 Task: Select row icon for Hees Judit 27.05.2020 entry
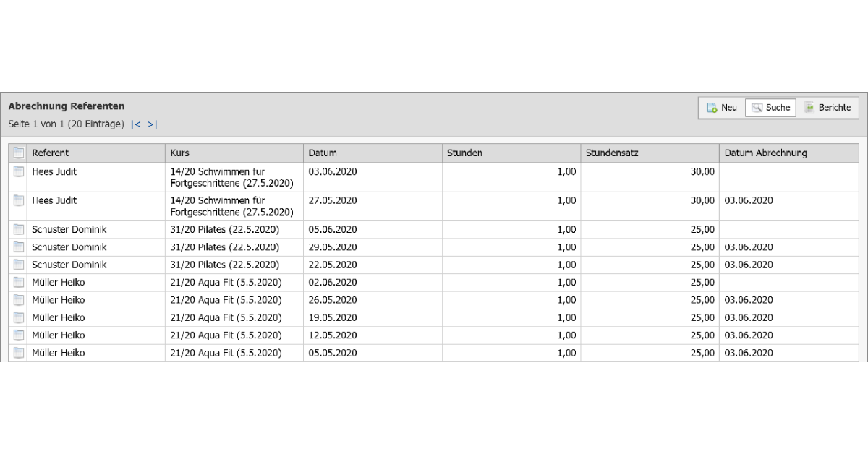19,201
